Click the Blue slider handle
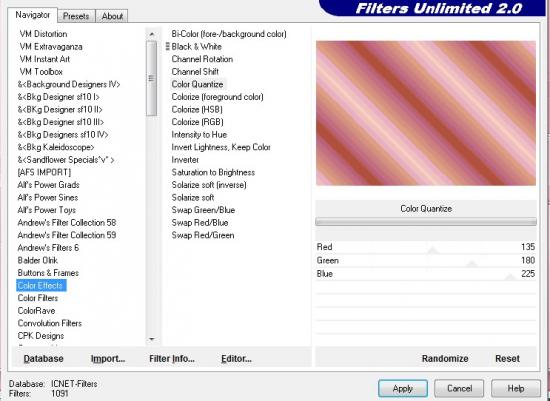This screenshot has width=550, height=401. pos(510,277)
